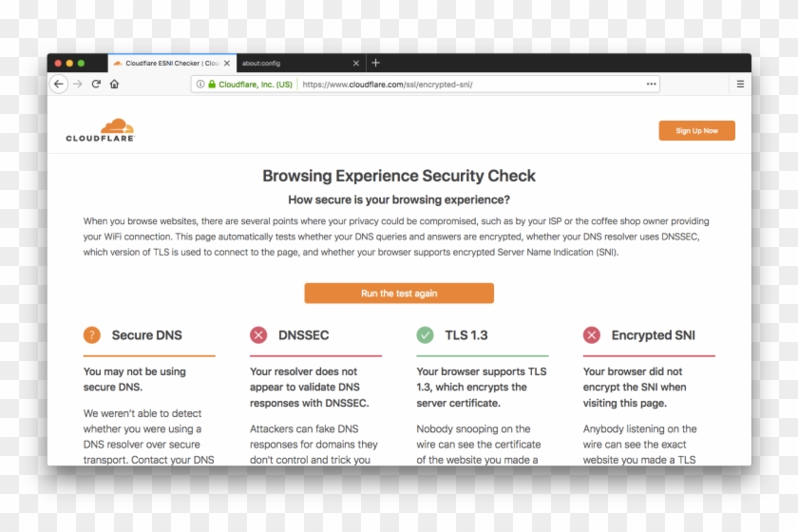Click Run the test again button

coord(399,294)
